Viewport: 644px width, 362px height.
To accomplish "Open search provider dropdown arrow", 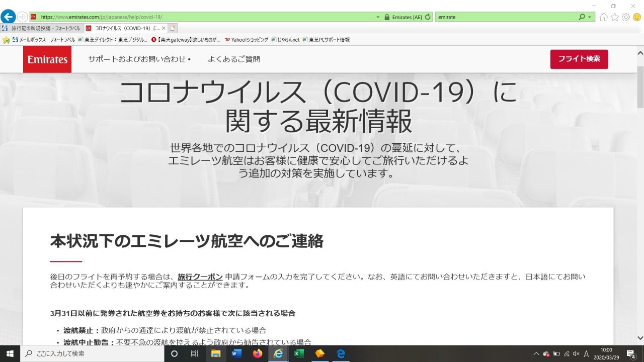I will pos(590,17).
